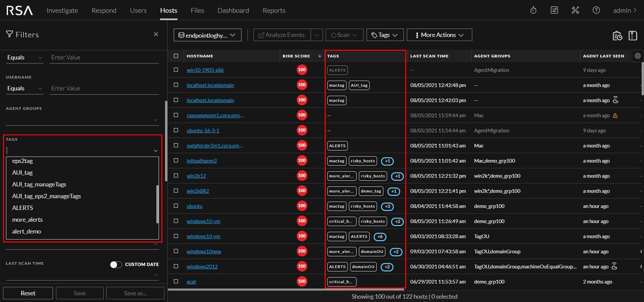Open the header checklist configuration icon
Viewport: 644px width, 302px height.
point(554,10)
